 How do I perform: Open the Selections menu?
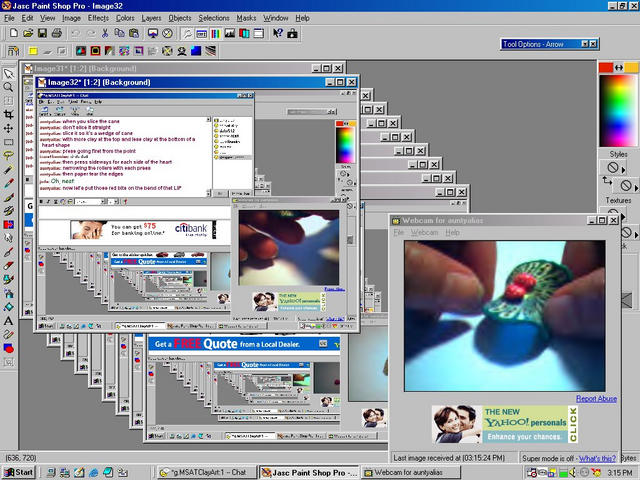(214, 18)
